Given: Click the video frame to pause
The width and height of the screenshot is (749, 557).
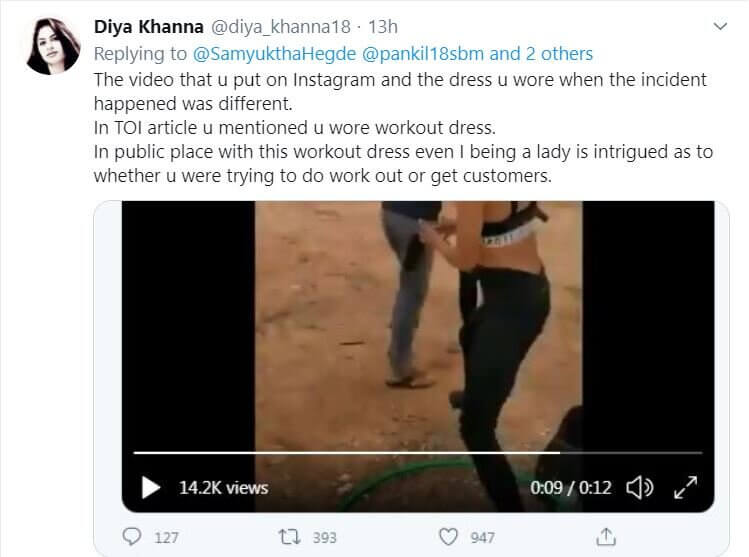Looking at the screenshot, I should coord(418,320).
